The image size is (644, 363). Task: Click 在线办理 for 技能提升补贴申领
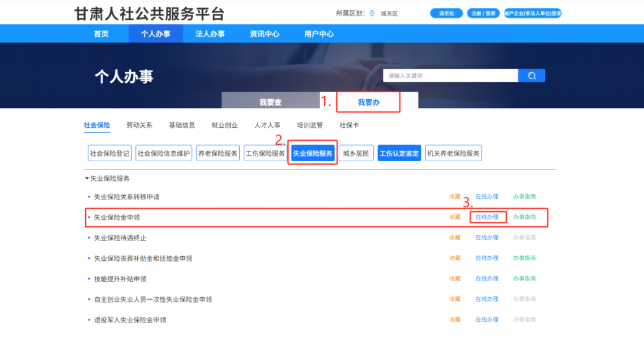click(487, 279)
